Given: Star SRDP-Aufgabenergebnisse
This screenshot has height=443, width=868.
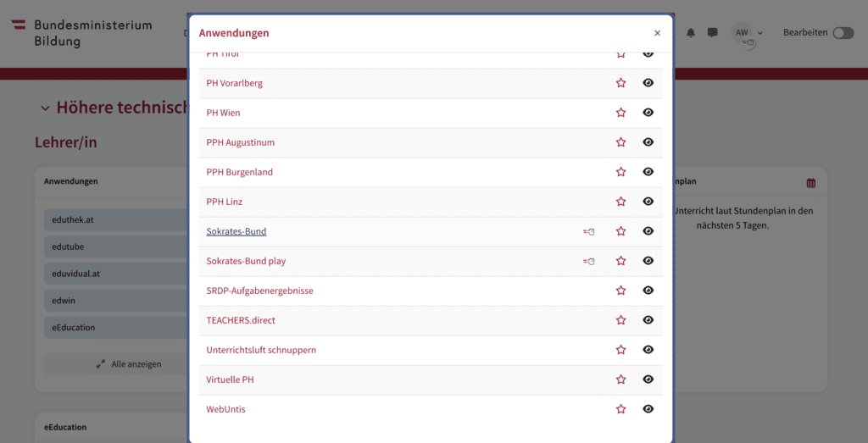Looking at the screenshot, I should 620,291.
